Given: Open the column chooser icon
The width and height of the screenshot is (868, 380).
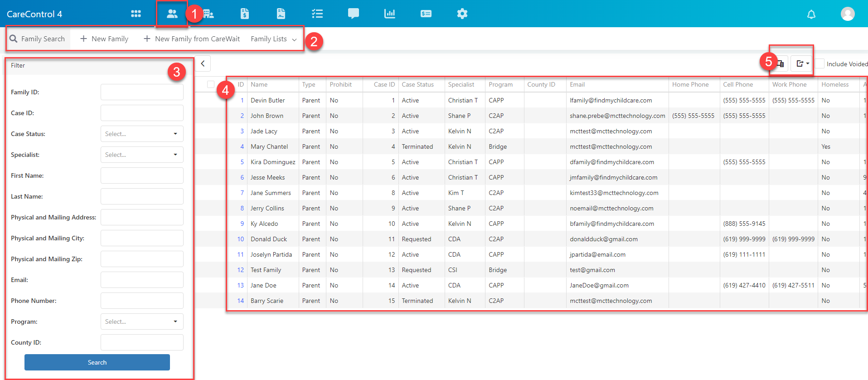Looking at the screenshot, I should tap(781, 64).
